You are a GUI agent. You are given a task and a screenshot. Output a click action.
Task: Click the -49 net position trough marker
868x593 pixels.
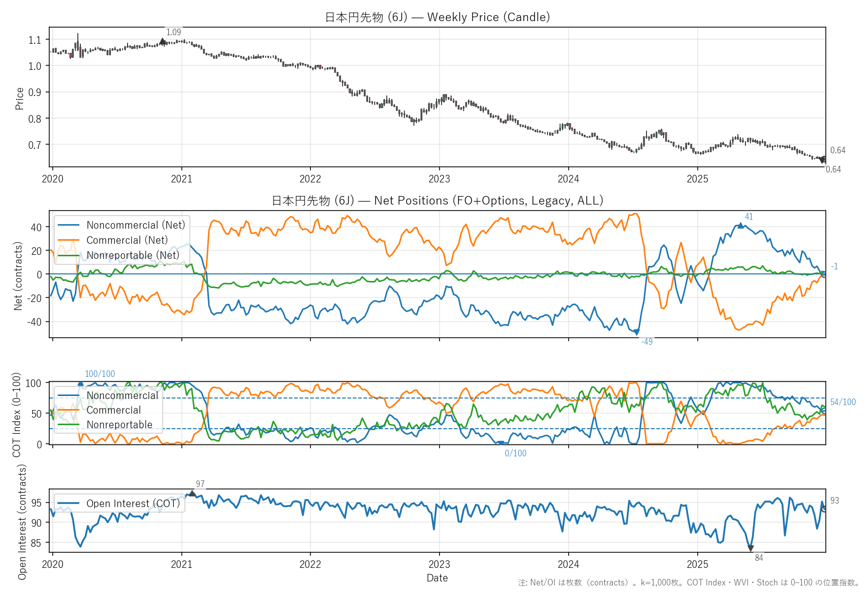coord(636,332)
